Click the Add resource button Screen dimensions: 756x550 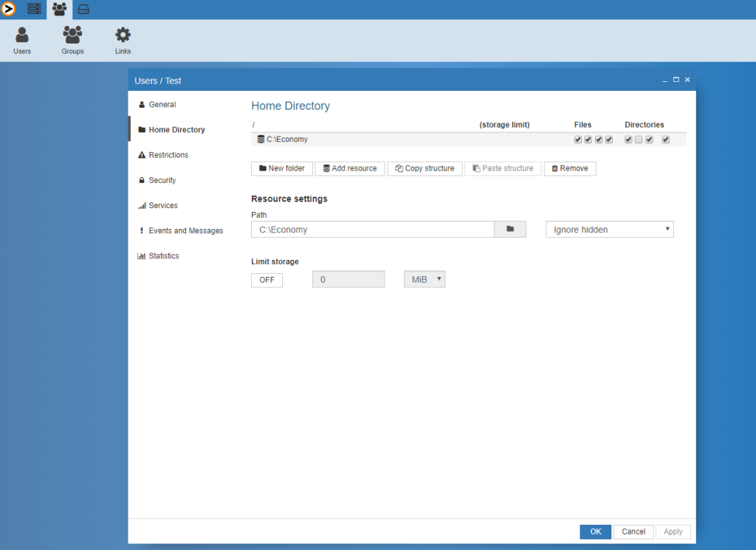349,168
